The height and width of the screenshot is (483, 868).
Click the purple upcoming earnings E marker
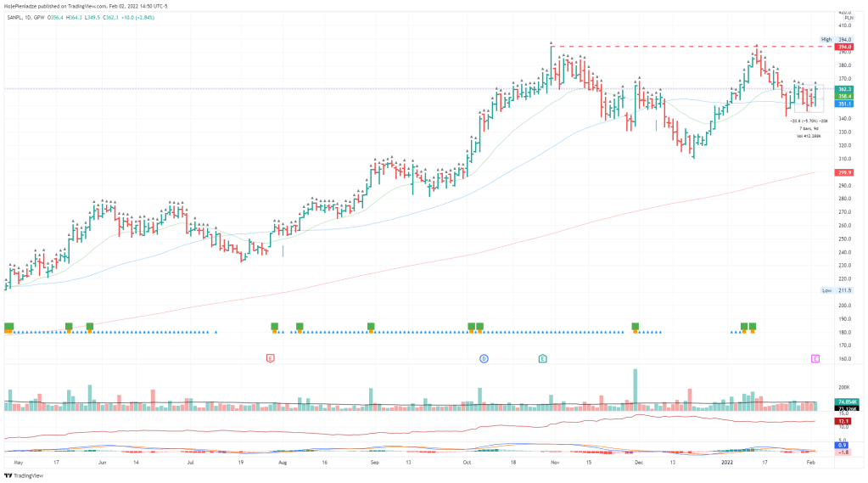point(815,358)
